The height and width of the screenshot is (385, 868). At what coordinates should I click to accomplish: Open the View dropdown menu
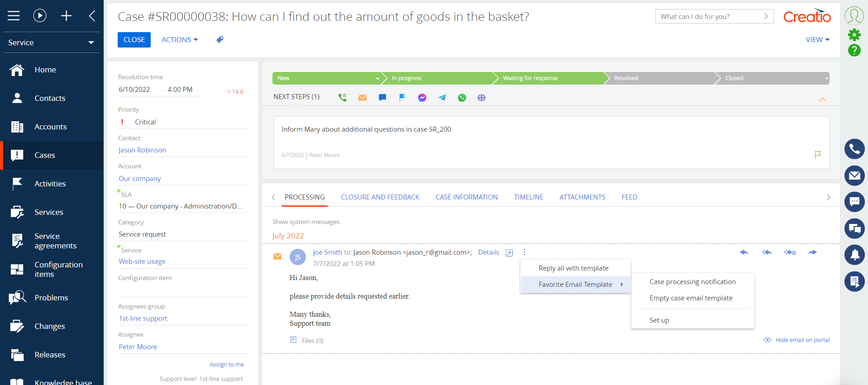click(x=817, y=40)
